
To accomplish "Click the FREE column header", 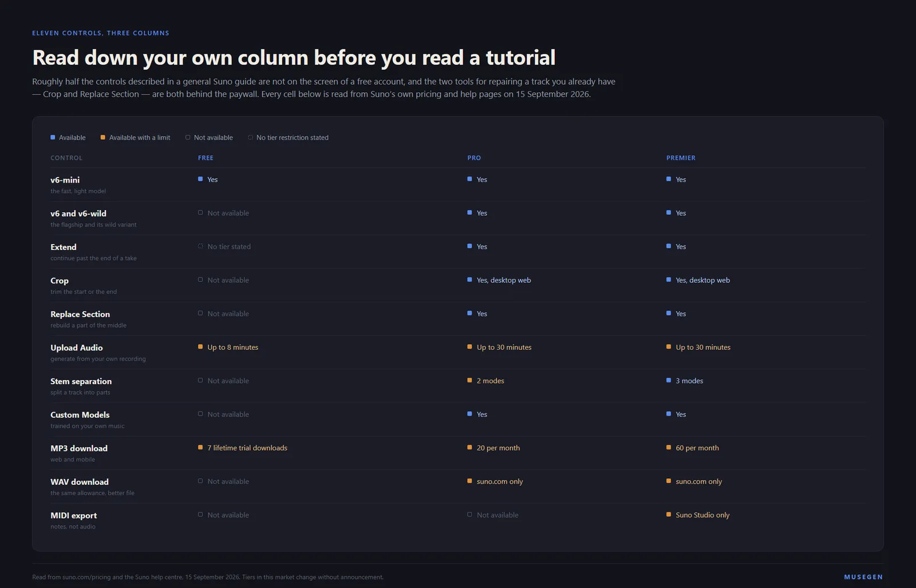I will click(206, 158).
